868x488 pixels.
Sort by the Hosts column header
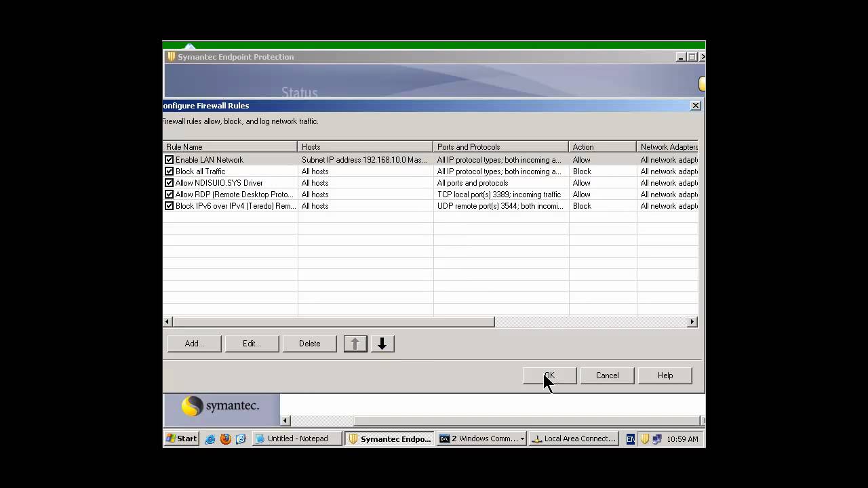365,147
